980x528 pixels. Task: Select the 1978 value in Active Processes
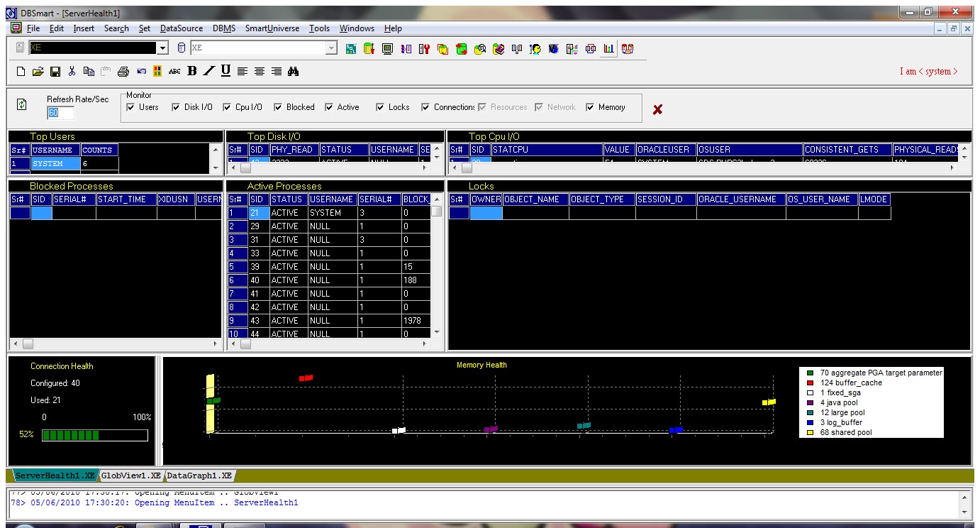pyautogui.click(x=416, y=320)
